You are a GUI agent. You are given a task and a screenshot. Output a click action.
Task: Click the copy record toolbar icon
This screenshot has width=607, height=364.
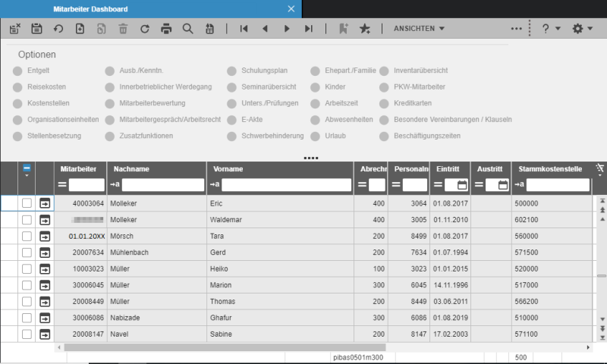[x=102, y=29]
